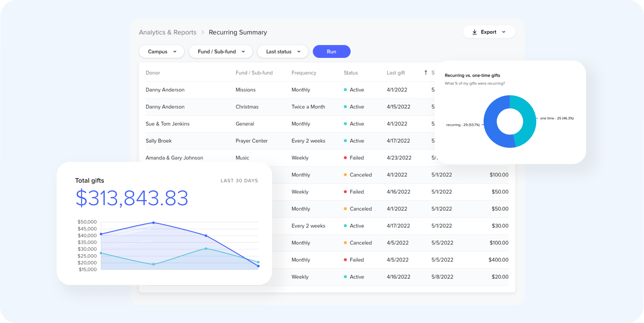Open the Campus filter dropdown
The image size is (644, 323).
tap(162, 52)
